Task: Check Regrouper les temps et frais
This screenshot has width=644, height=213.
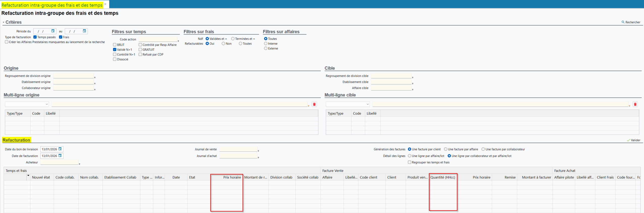Action: [409, 162]
